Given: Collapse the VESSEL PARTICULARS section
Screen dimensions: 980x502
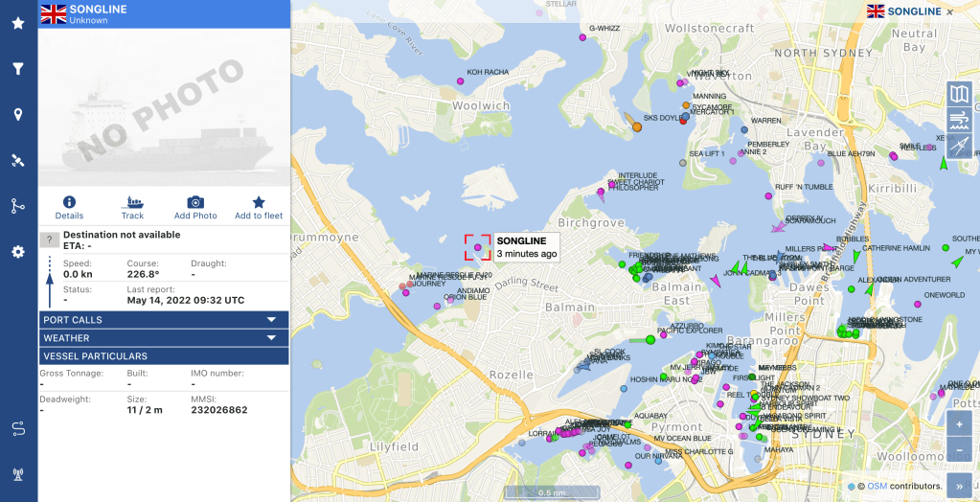Looking at the screenshot, I should [x=164, y=356].
